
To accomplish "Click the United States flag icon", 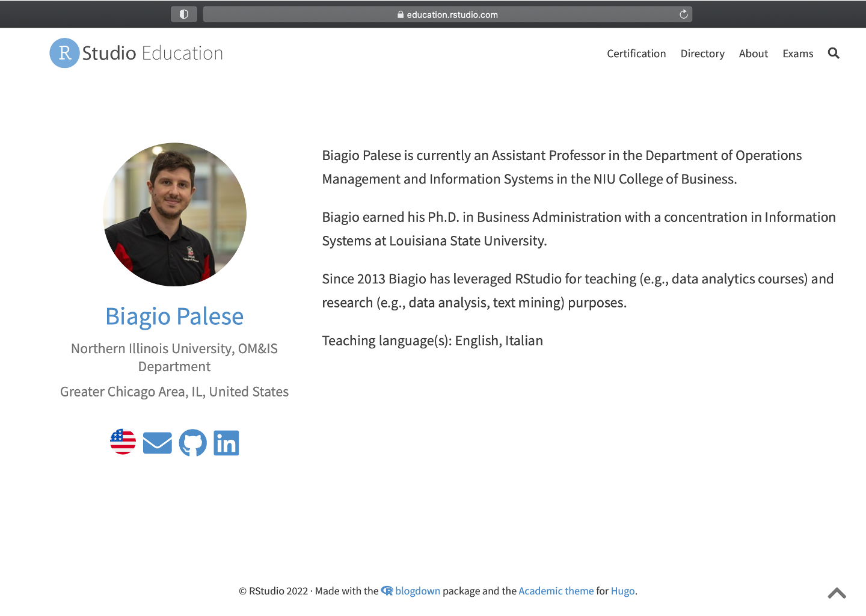I will [x=123, y=442].
